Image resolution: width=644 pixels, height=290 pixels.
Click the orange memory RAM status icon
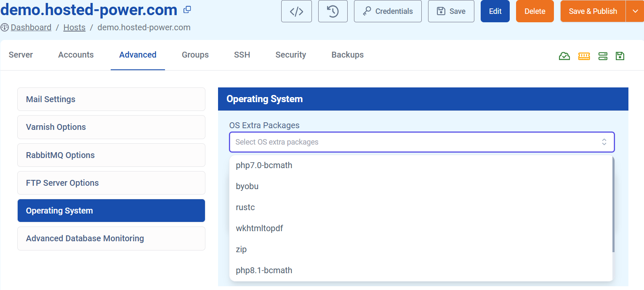[584, 56]
